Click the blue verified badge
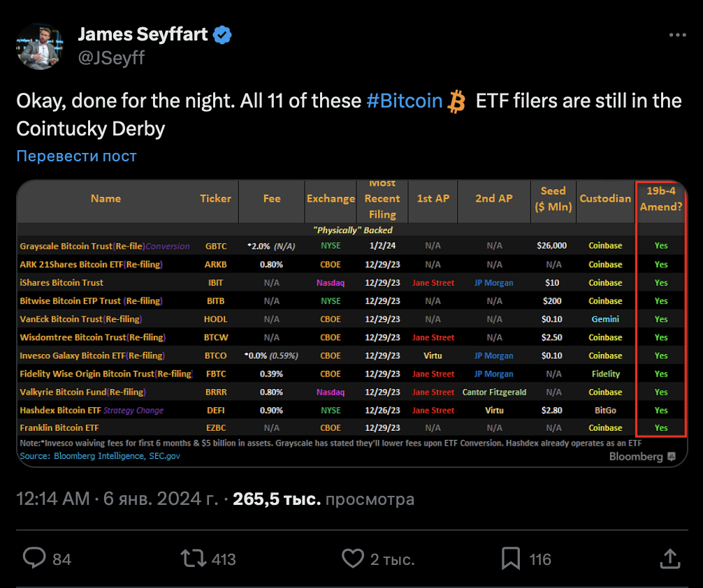 point(223,34)
